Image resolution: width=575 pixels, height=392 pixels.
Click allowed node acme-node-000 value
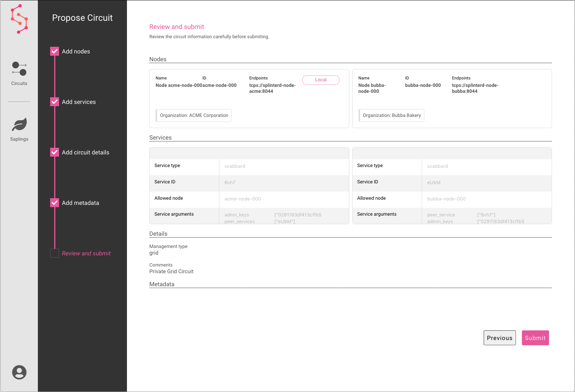pyautogui.click(x=243, y=199)
